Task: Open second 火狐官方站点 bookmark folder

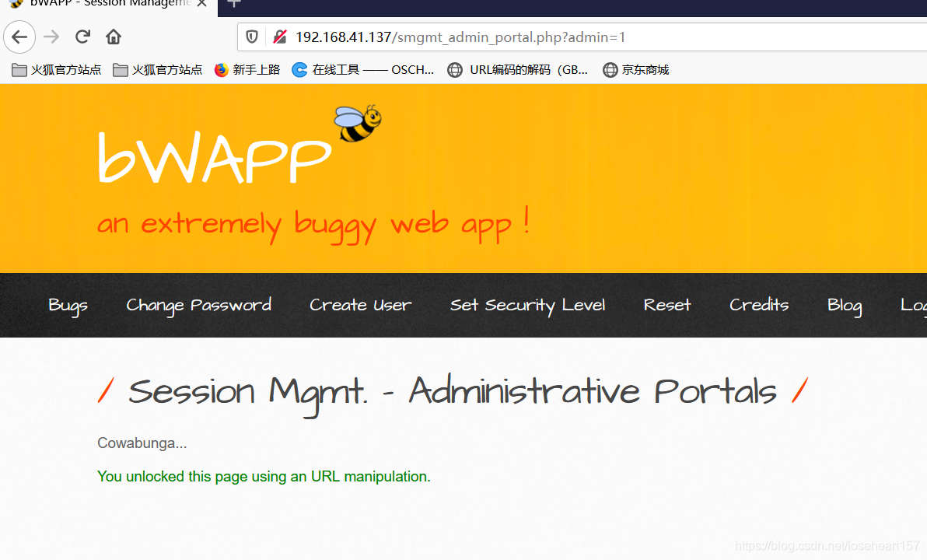Action: (x=158, y=70)
